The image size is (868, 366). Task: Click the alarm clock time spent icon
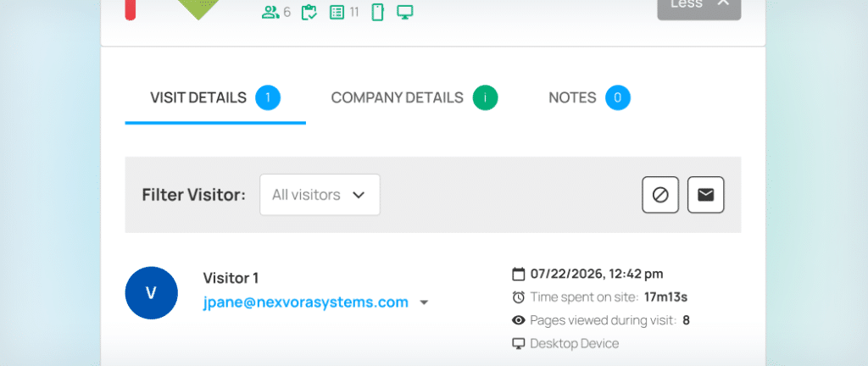pyautogui.click(x=518, y=297)
